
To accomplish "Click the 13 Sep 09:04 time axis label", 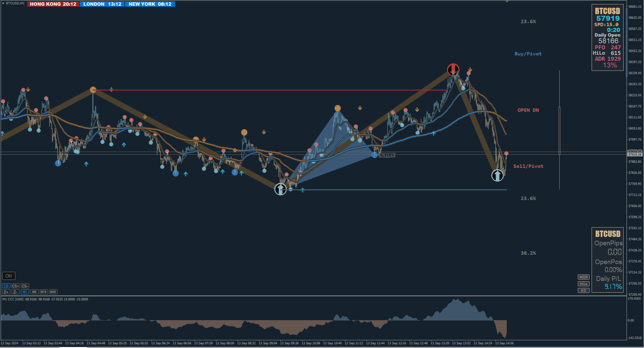I will point(268,343).
